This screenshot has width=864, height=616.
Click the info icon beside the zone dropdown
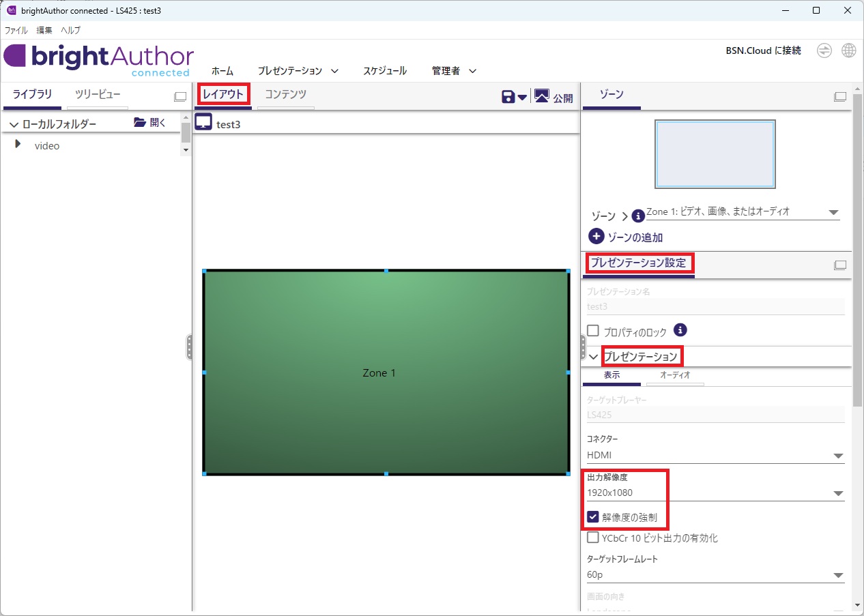pos(638,216)
